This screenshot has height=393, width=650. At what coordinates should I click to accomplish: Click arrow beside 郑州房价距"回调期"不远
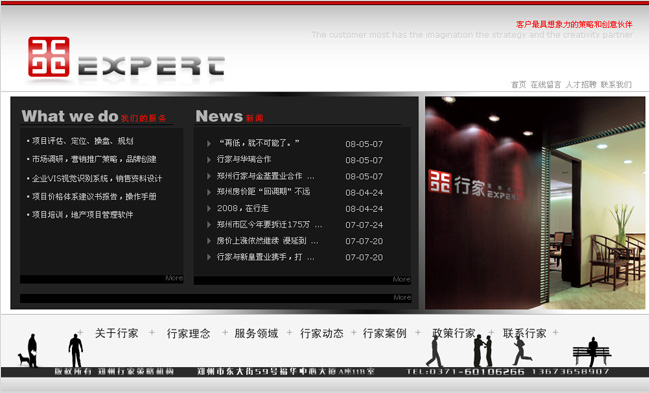point(209,192)
